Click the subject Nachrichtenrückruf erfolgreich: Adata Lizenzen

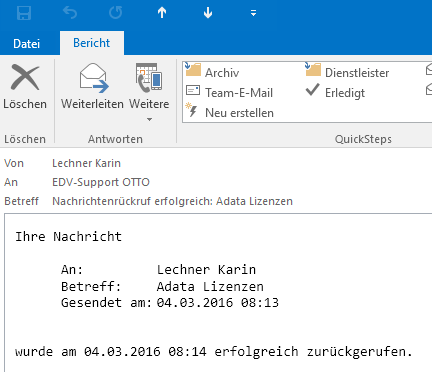172,201
